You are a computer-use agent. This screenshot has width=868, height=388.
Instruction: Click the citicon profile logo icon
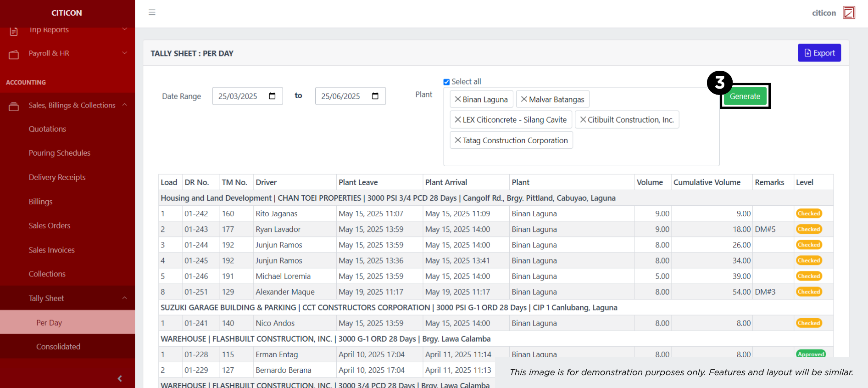[849, 12]
